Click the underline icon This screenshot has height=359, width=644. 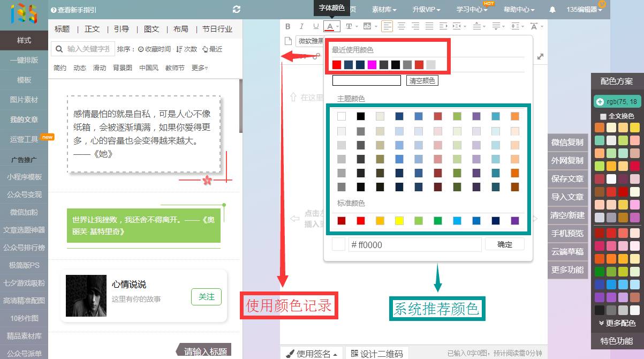tap(316, 26)
